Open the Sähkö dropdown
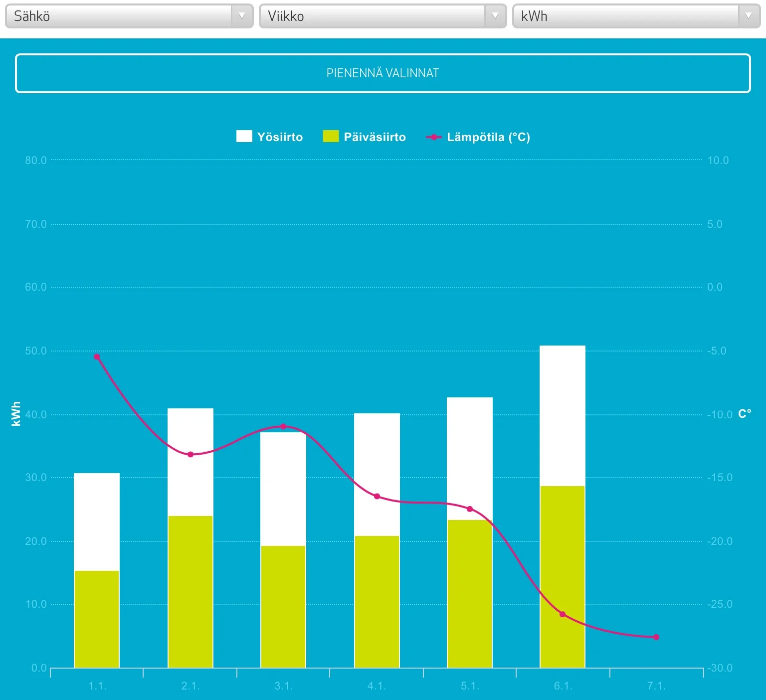Viewport: 766px width, 700px height. (x=129, y=16)
